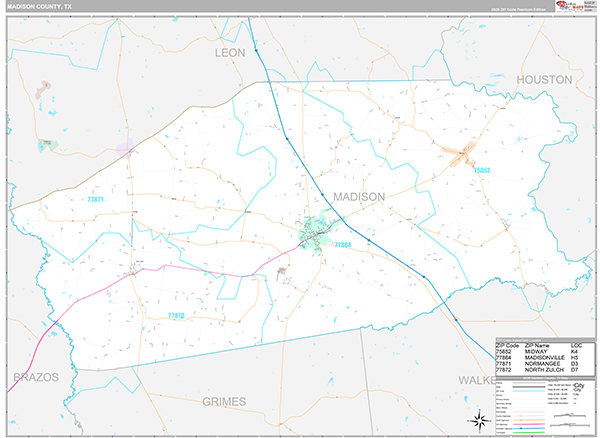Click the lower scale bar in the legend
Screen dimensions: 600x438
click(570, 425)
